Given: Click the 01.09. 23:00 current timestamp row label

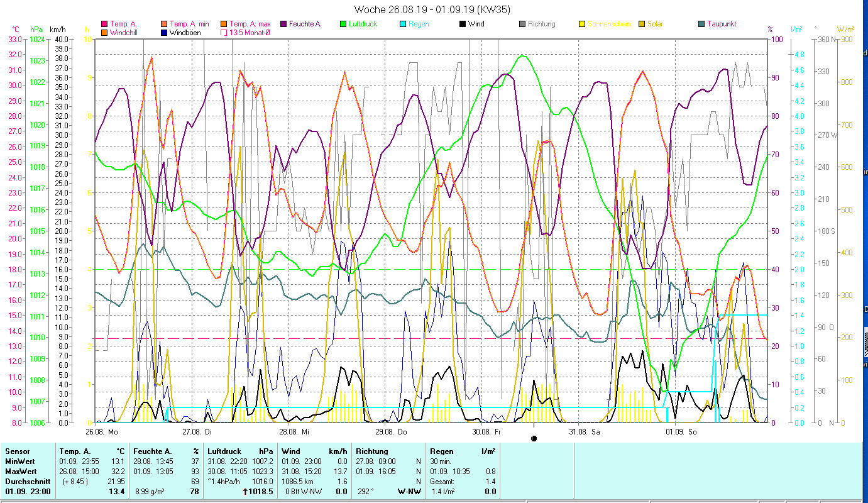Looking at the screenshot, I should [x=28, y=492].
